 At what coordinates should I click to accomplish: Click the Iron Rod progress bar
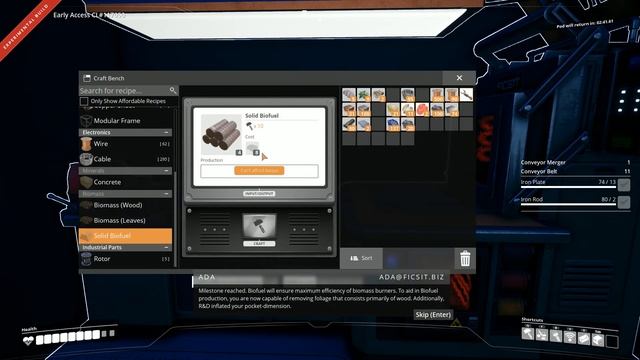[x=568, y=204]
